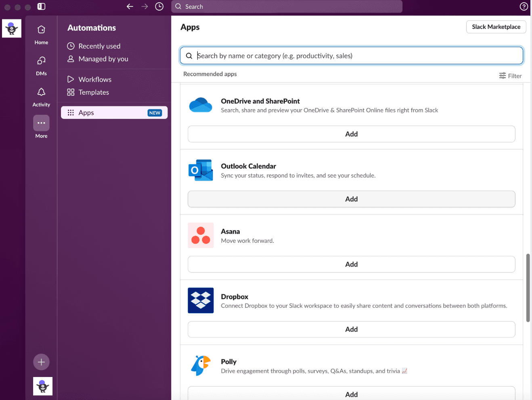This screenshot has height=400, width=532.
Task: Open the Polly title
Action: point(228,362)
